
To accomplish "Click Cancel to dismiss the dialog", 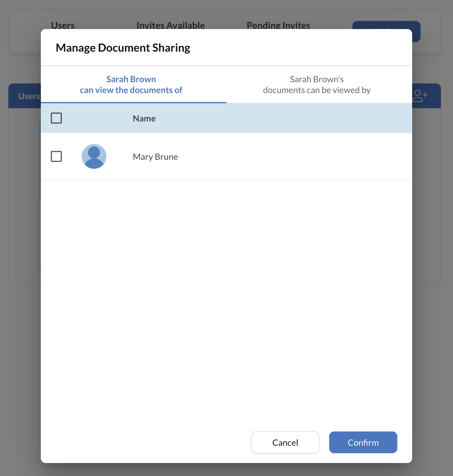I will [285, 442].
